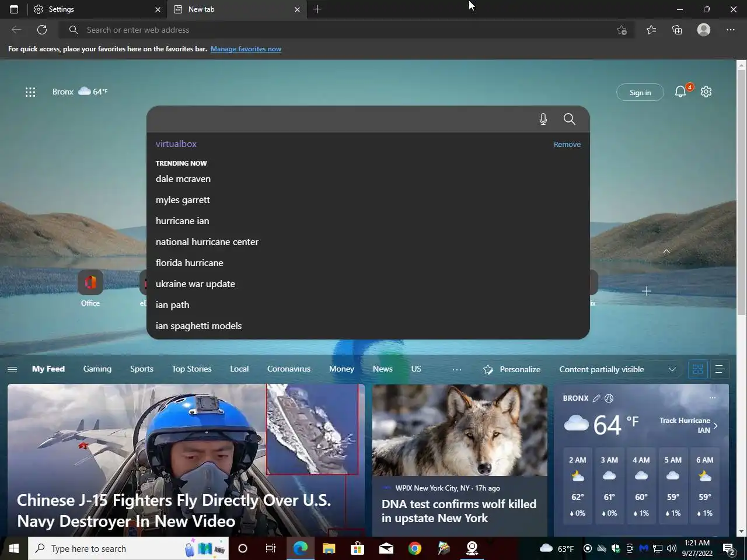The image size is (747, 560).
Task: Open File Explorer from taskbar
Action: tap(329, 548)
